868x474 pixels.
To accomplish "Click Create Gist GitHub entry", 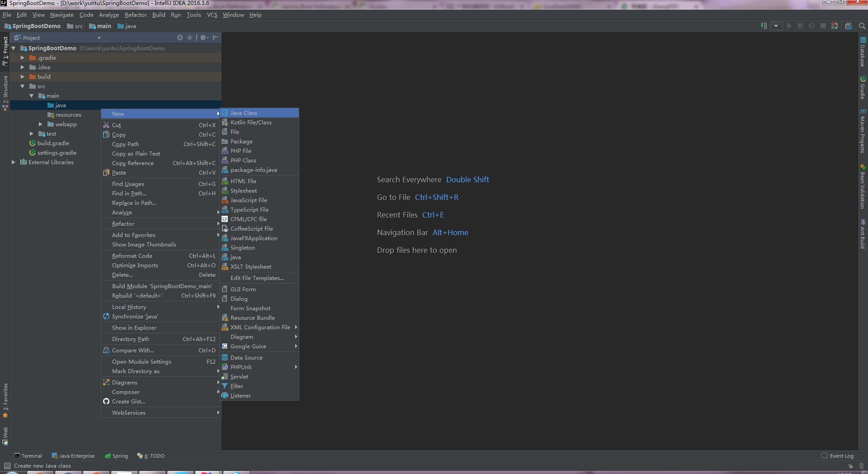I will (x=161, y=401).
